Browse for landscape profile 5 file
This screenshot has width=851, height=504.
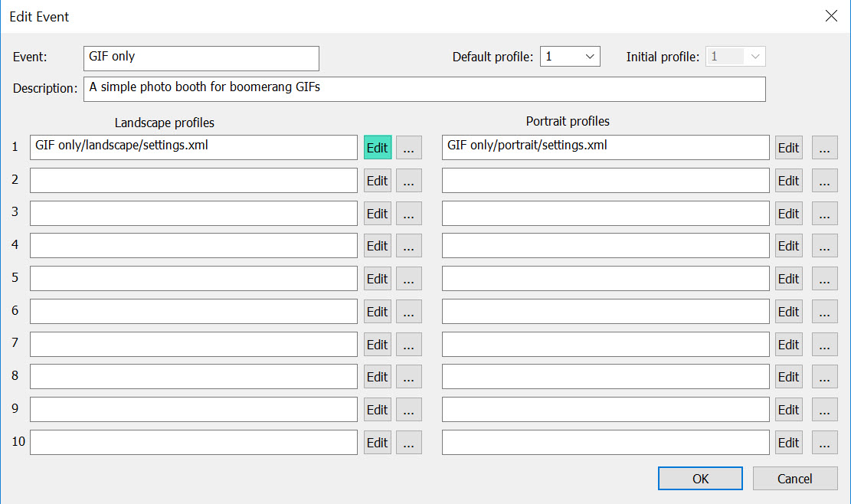coord(408,279)
